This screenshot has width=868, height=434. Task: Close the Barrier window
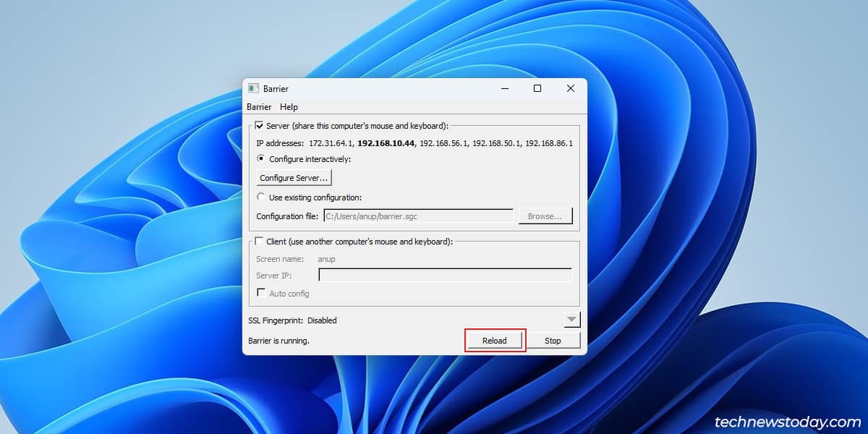(x=571, y=88)
